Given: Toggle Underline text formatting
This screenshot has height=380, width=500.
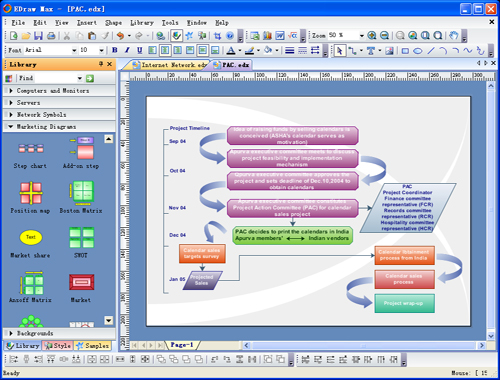Looking at the screenshot, I should [x=140, y=50].
